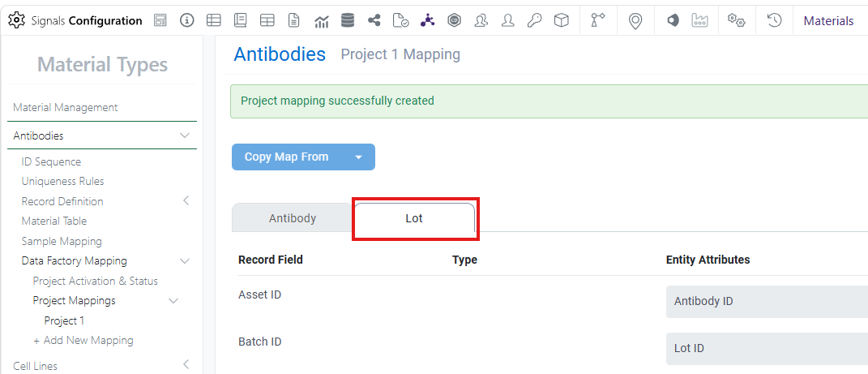Click the chart analytics icon
The height and width of the screenshot is (374, 868).
point(321,21)
